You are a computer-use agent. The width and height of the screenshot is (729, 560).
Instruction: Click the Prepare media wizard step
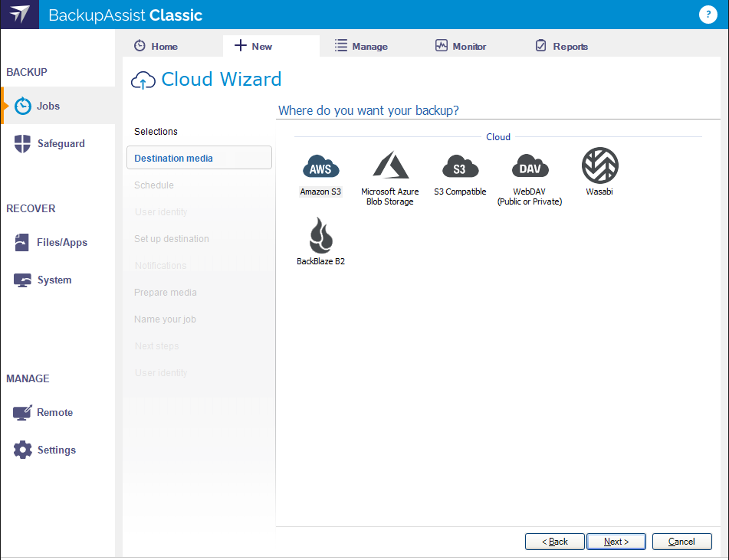[165, 293]
